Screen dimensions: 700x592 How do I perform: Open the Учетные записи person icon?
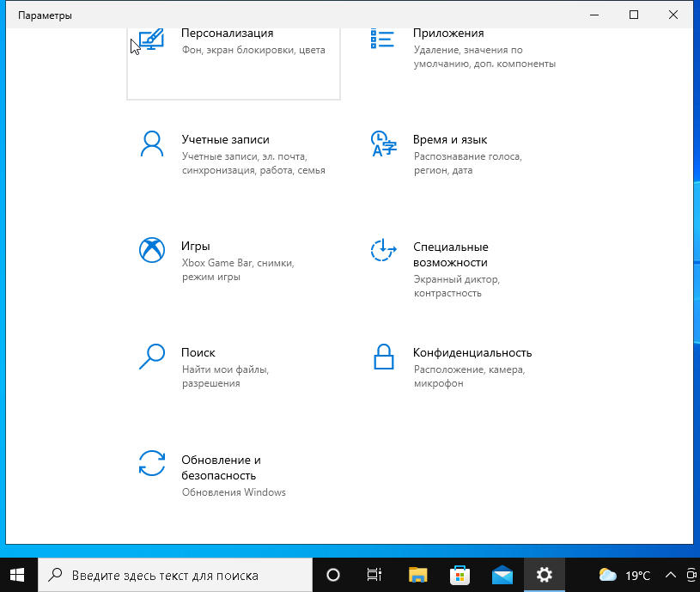click(152, 143)
